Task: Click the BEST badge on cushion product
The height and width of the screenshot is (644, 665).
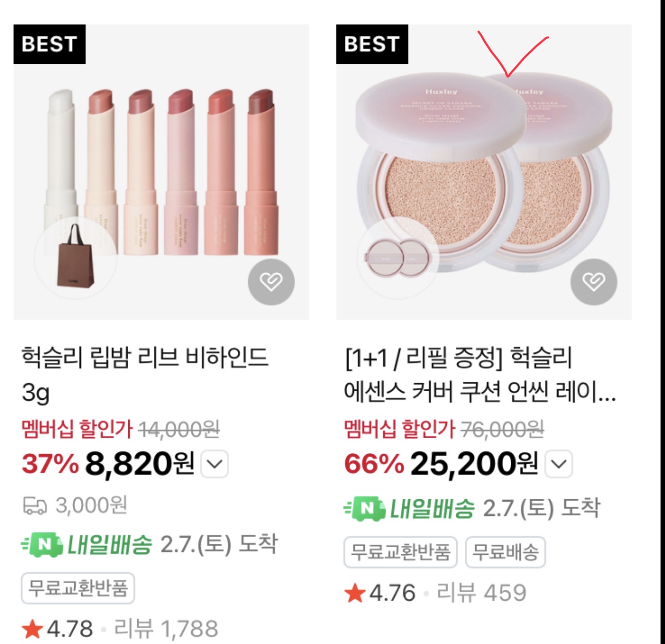Action: tap(372, 44)
